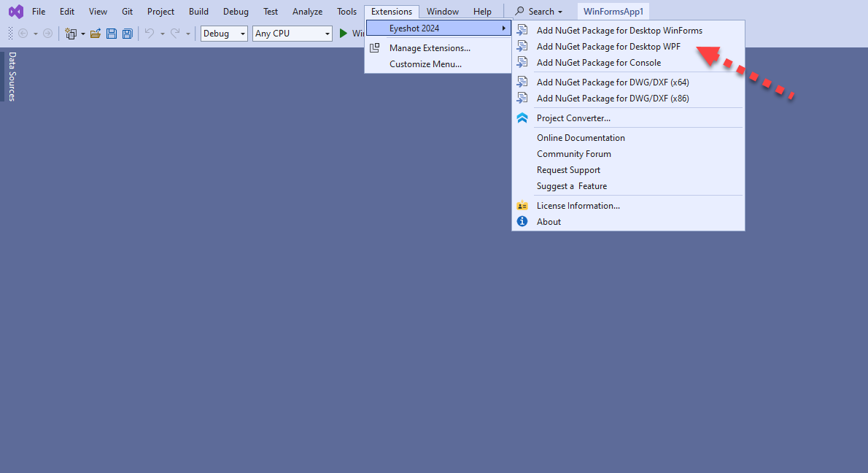Click the Search box label
Image resolution: width=868 pixels, height=473 pixels.
click(x=540, y=11)
